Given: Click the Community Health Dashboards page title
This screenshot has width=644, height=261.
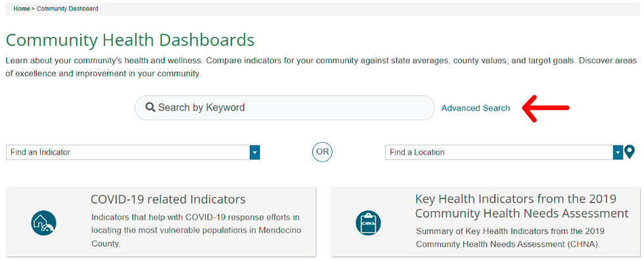Looking at the screenshot, I should pos(130,40).
